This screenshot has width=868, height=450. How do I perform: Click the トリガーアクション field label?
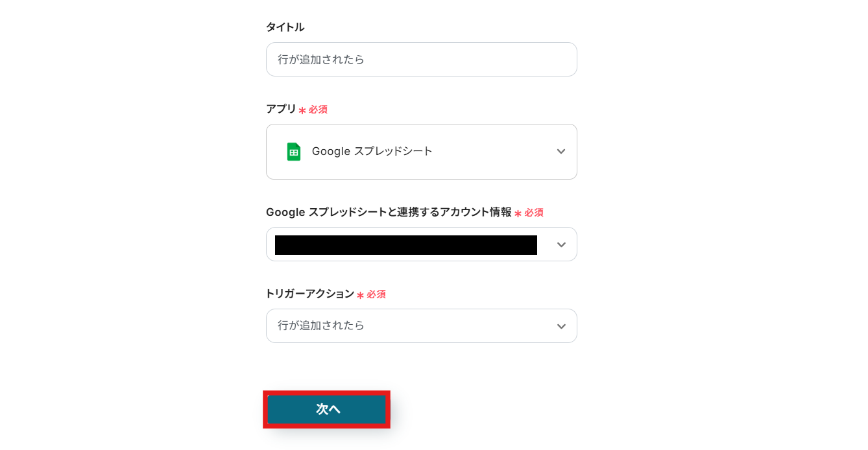tap(310, 294)
